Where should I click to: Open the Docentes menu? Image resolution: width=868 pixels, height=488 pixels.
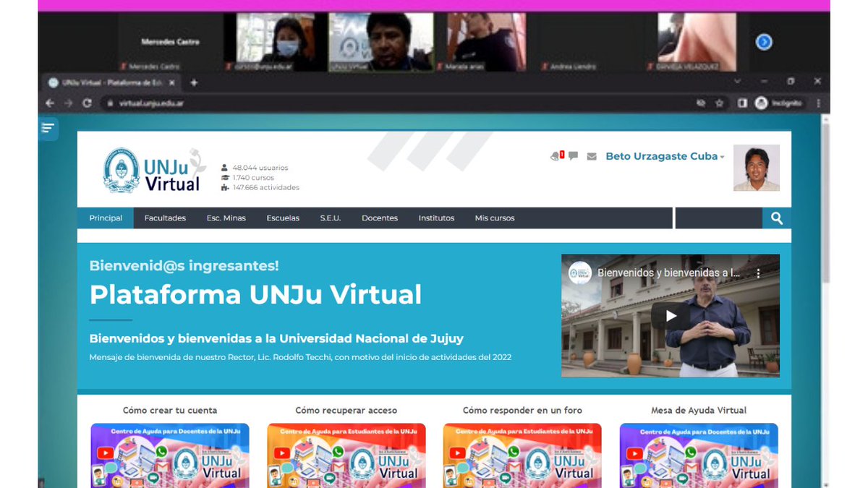[x=380, y=218]
